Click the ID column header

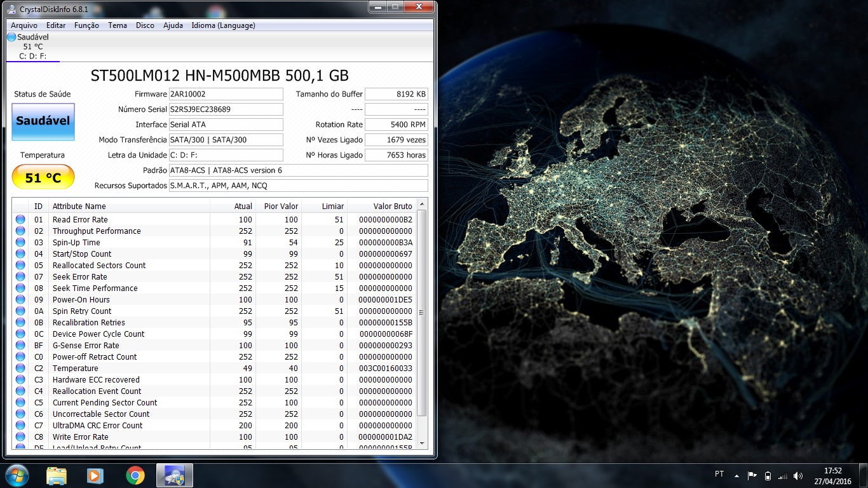tap(39, 206)
